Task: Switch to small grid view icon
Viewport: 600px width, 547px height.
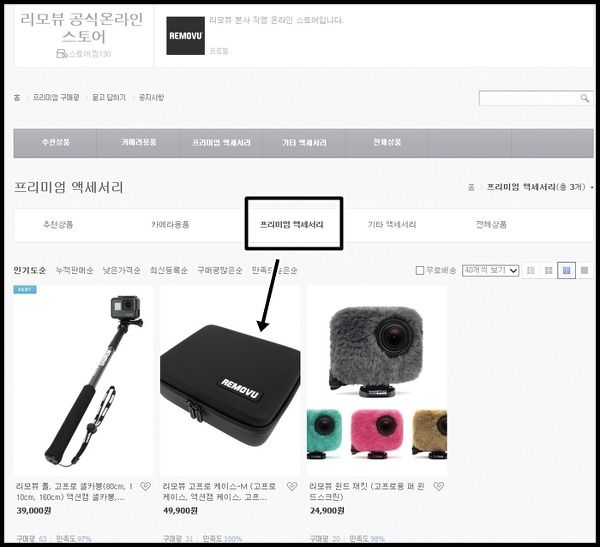Action: [x=548, y=271]
